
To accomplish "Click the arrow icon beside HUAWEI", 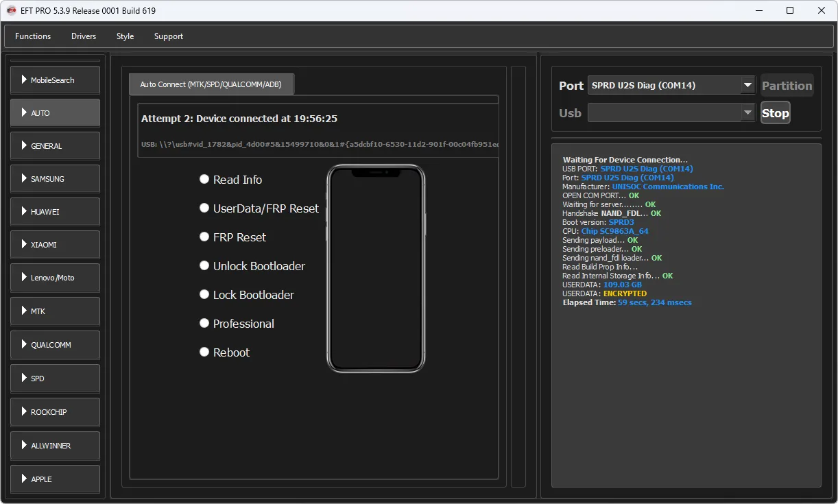I will [24, 212].
